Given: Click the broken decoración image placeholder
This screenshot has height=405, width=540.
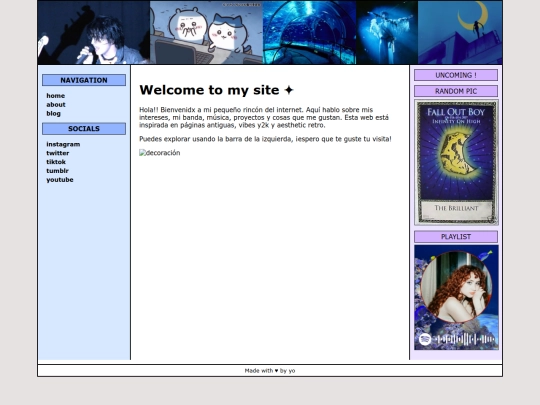Looking at the screenshot, I should coord(159,153).
